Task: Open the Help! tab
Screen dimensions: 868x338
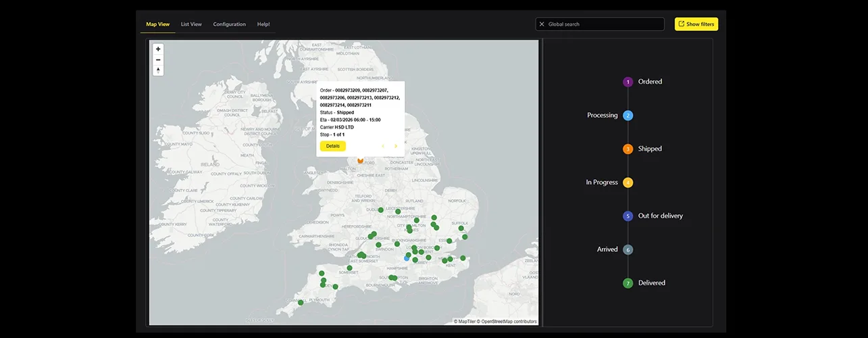Action: coord(263,24)
